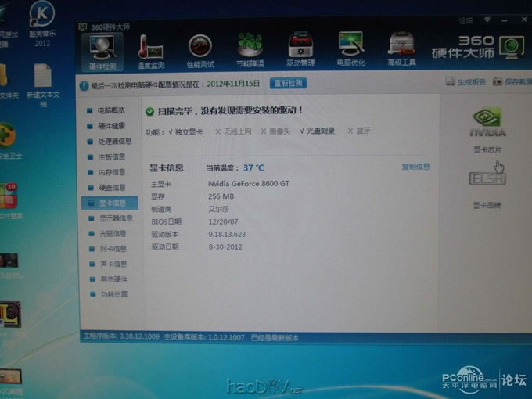Click the 复制信息 copy info link

click(x=415, y=167)
